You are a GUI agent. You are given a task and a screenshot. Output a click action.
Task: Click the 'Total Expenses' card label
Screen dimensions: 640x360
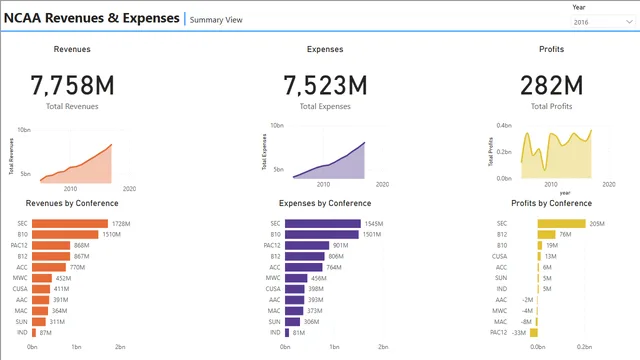(x=325, y=106)
